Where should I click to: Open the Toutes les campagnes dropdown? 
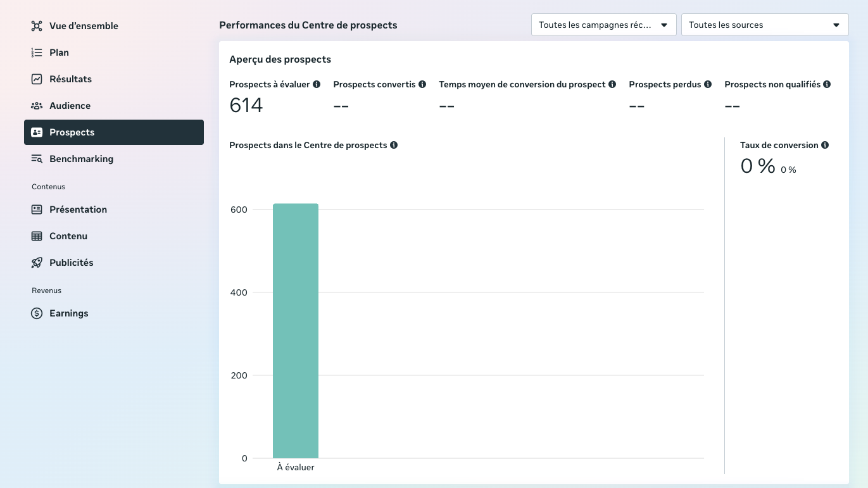pos(604,25)
